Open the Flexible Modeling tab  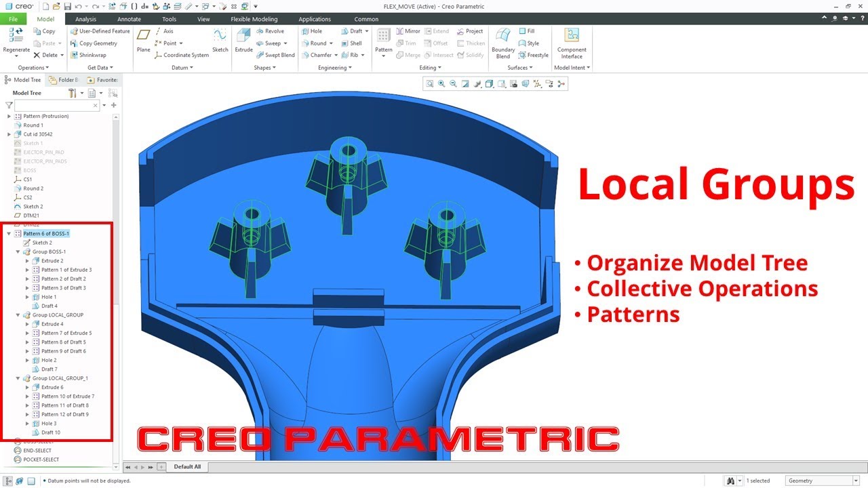254,19
